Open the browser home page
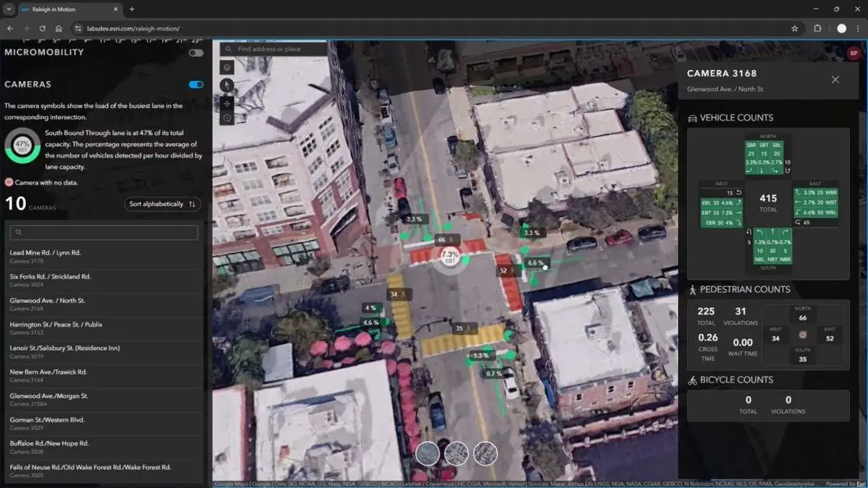 tap(59, 28)
